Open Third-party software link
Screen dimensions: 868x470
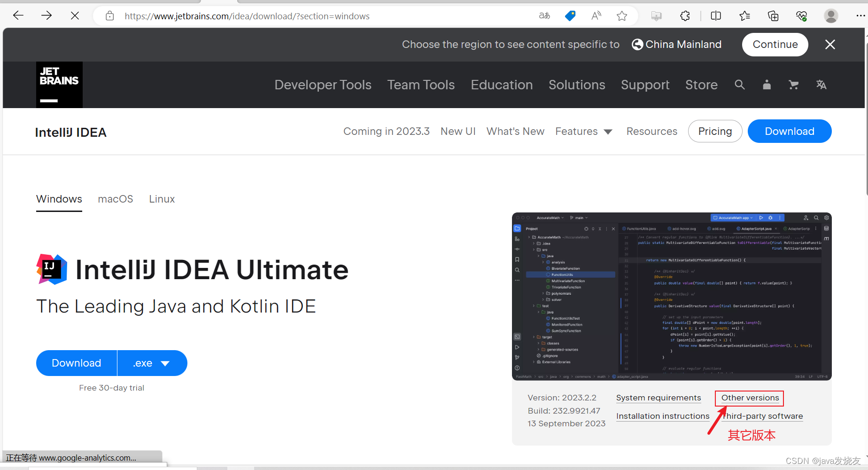762,416
